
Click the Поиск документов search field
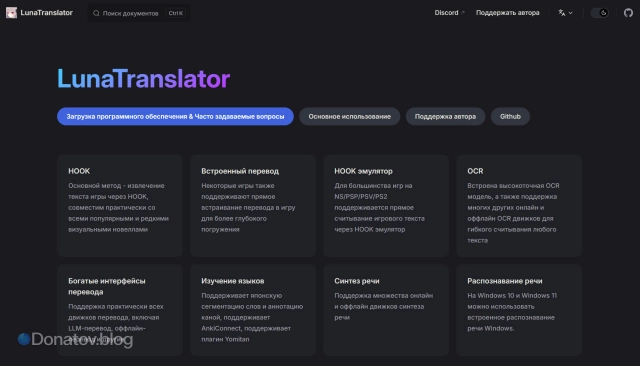pos(139,13)
